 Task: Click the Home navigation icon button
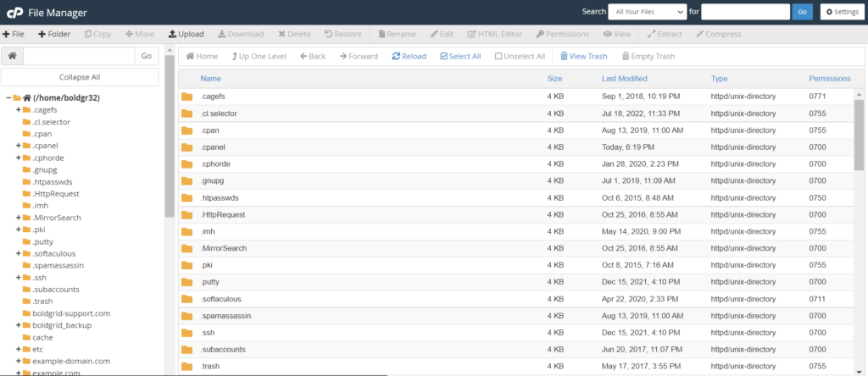[202, 57]
